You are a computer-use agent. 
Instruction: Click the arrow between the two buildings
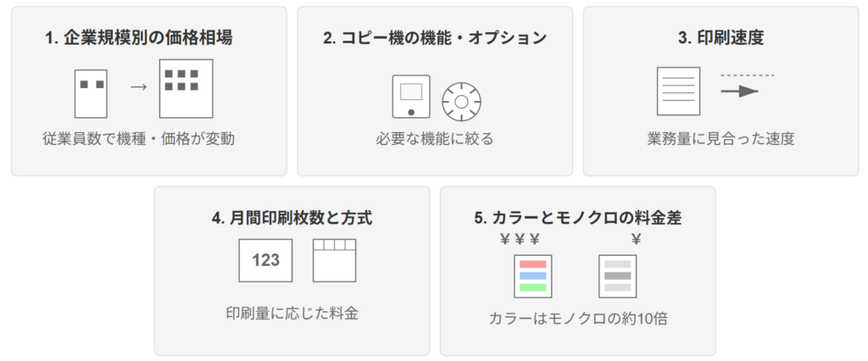pyautogui.click(x=138, y=87)
